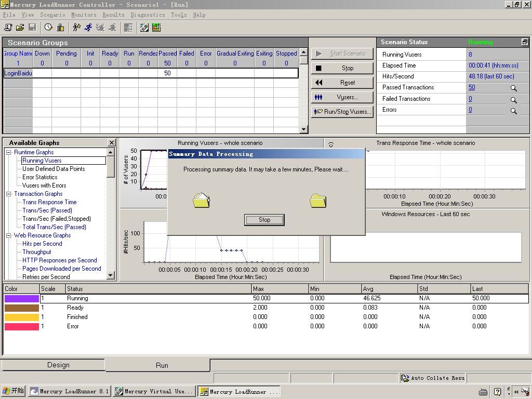Image resolution: width=532 pixels, height=399 pixels.
Task: Click the Failed Transactions value 0 link
Action: click(470, 99)
